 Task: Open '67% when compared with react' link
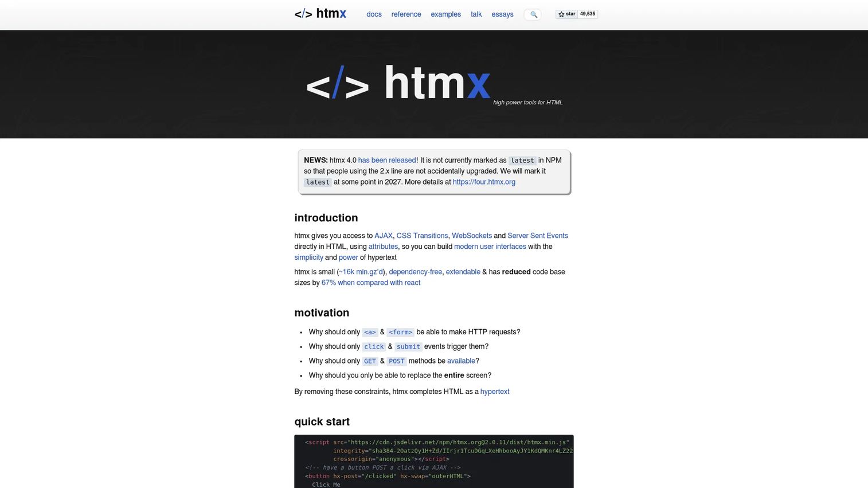coord(371,283)
